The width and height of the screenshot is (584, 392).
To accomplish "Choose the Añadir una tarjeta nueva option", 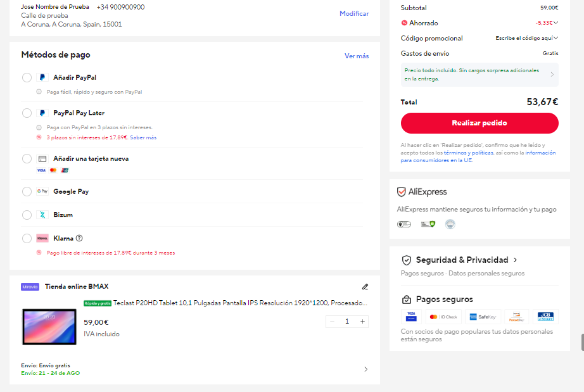I will point(27,158).
